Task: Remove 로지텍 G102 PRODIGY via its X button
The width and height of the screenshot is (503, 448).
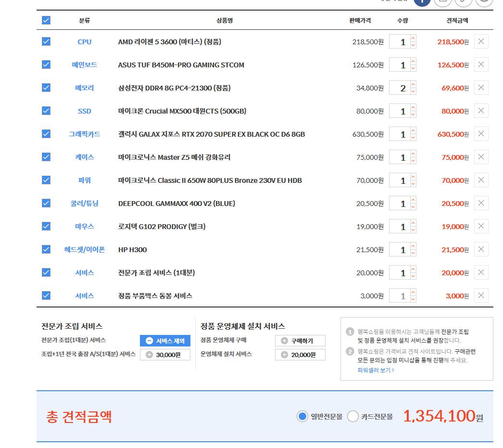Action: coord(481,226)
